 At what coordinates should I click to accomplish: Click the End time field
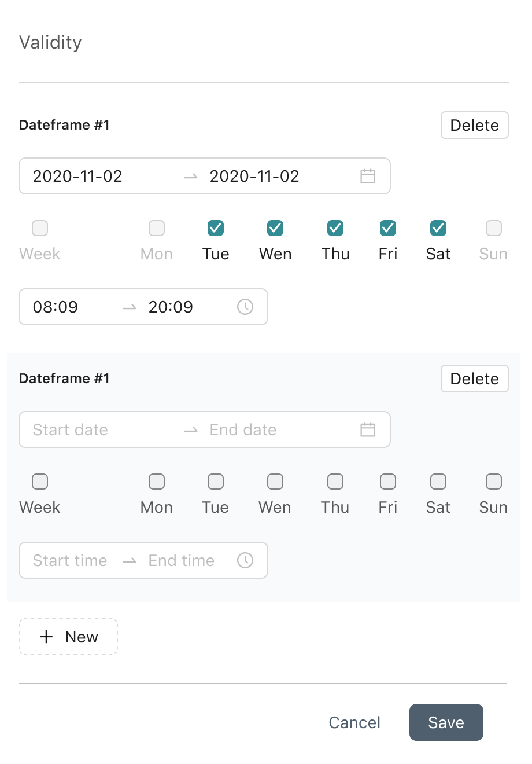tap(182, 560)
